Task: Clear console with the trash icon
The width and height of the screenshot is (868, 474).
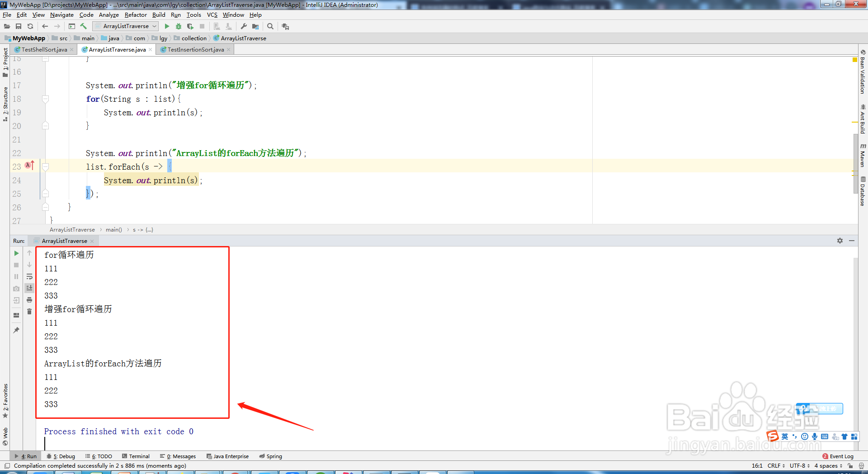Action: pyautogui.click(x=29, y=312)
